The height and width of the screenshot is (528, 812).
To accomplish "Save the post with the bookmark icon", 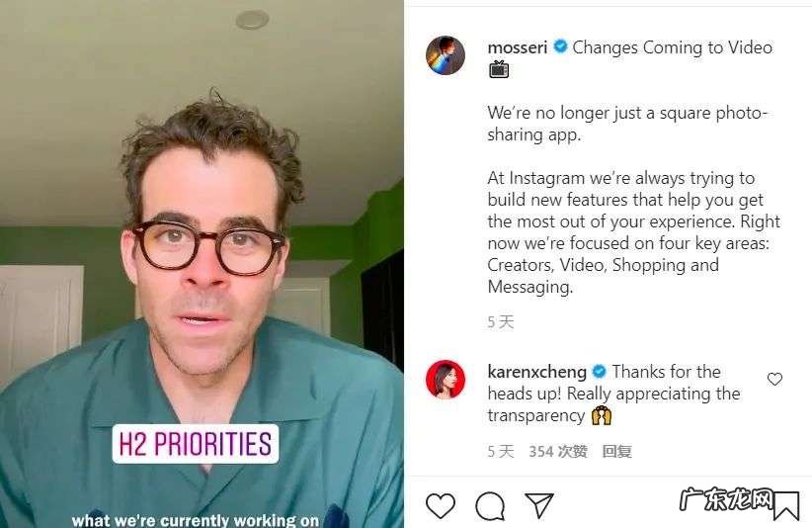I will pyautogui.click(x=786, y=505).
